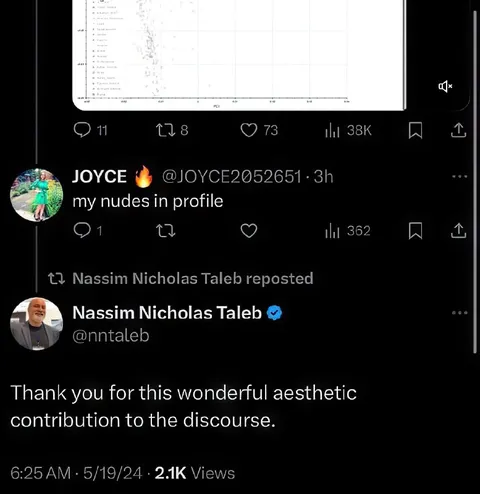This screenshot has height=494, width=480.
Task: Open the @JOYCE2052651 handle link
Action: [232, 176]
